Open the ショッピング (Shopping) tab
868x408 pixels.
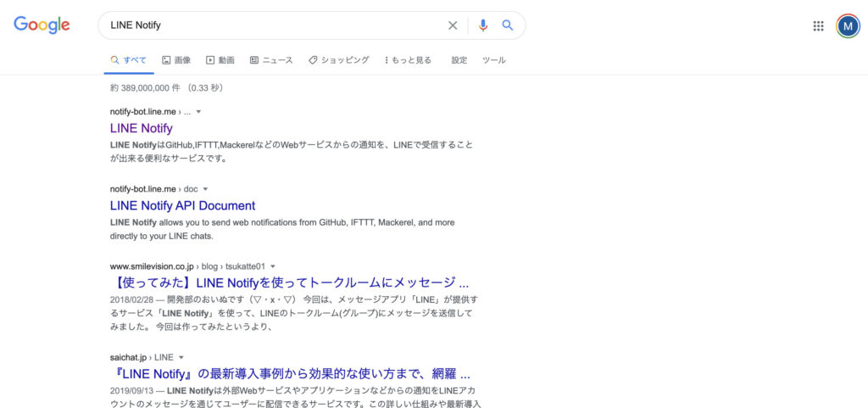coord(339,60)
